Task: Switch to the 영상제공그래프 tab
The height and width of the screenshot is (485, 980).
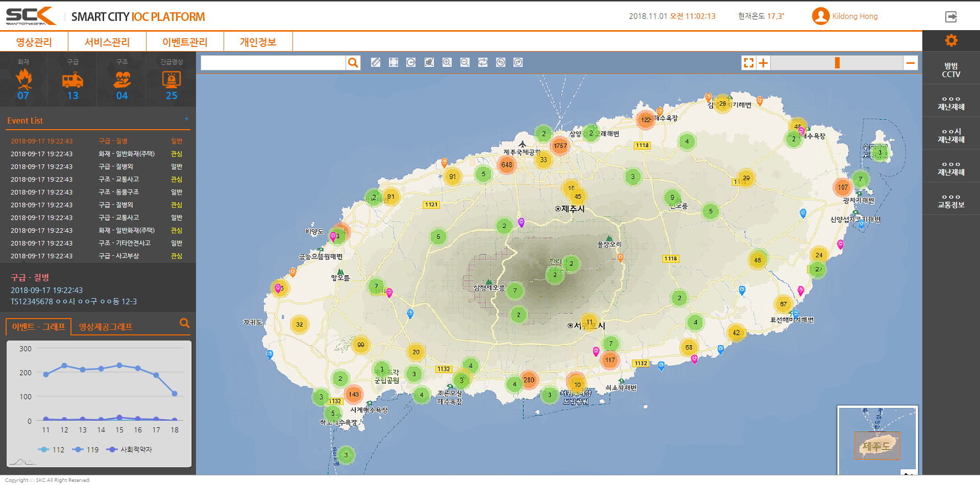Action: (106, 327)
